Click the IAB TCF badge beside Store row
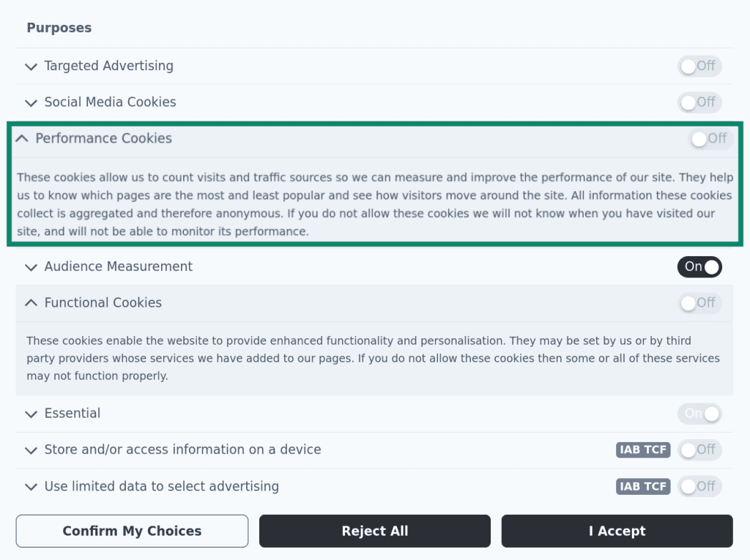 point(643,449)
